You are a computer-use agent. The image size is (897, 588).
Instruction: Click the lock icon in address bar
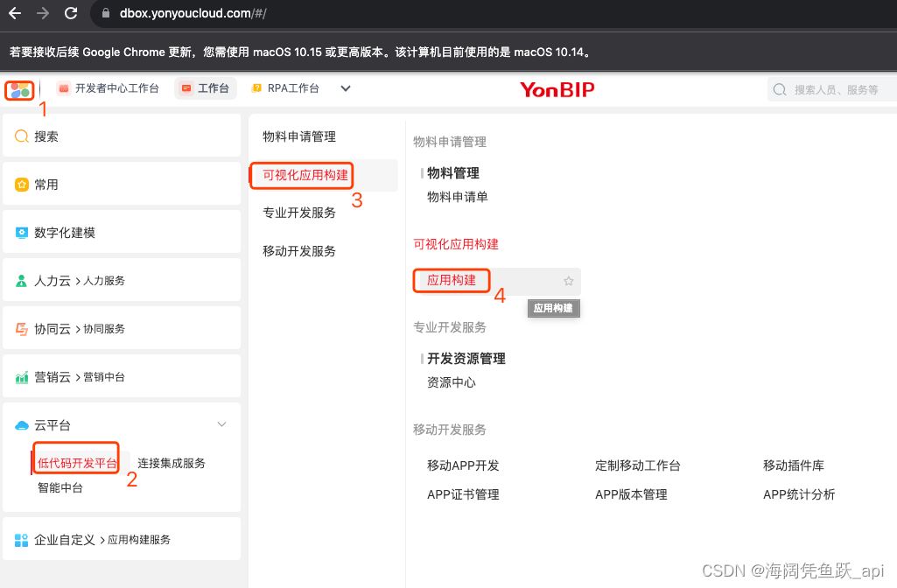tap(106, 13)
